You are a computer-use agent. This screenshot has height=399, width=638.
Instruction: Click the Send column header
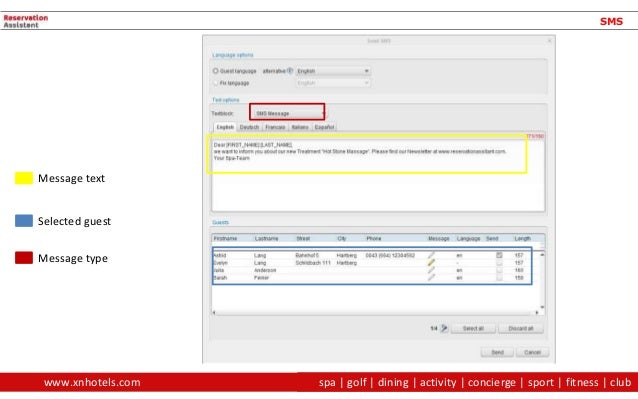tap(492, 238)
